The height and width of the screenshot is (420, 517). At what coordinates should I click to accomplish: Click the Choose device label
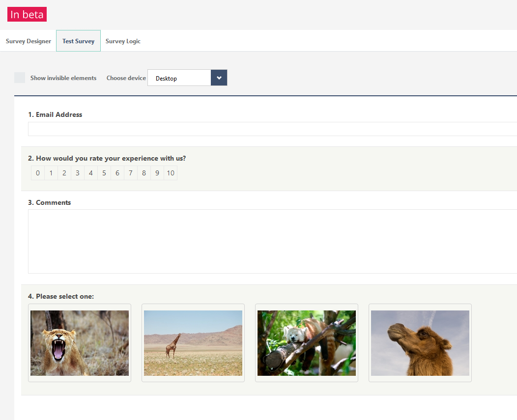tap(126, 78)
